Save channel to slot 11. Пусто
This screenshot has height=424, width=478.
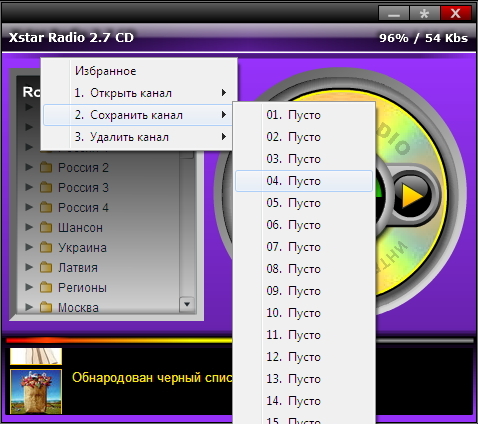(x=304, y=335)
